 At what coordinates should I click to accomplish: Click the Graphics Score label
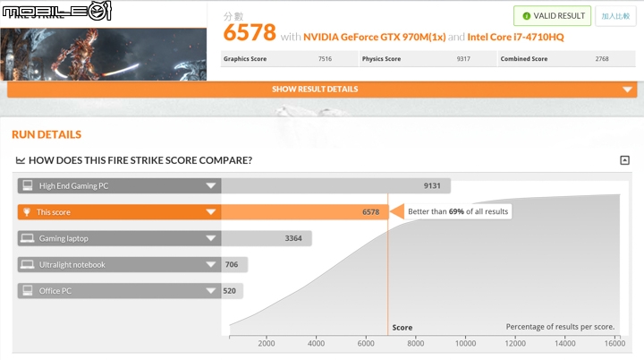[x=245, y=59]
